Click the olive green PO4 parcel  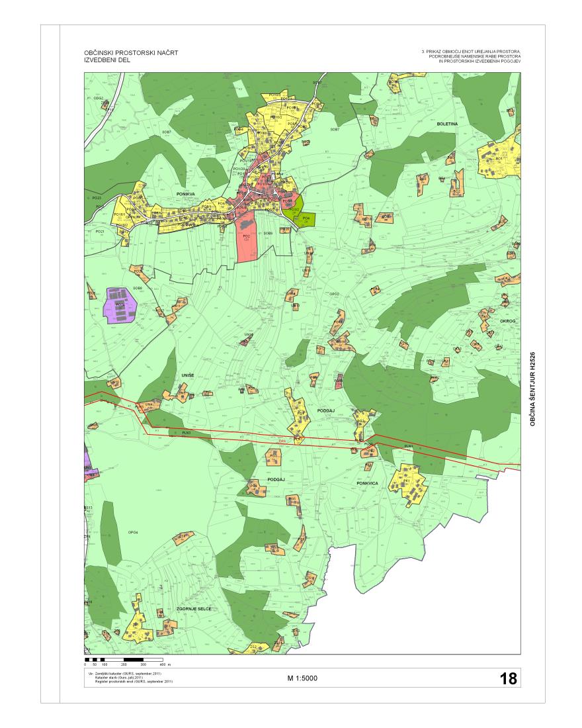click(305, 218)
